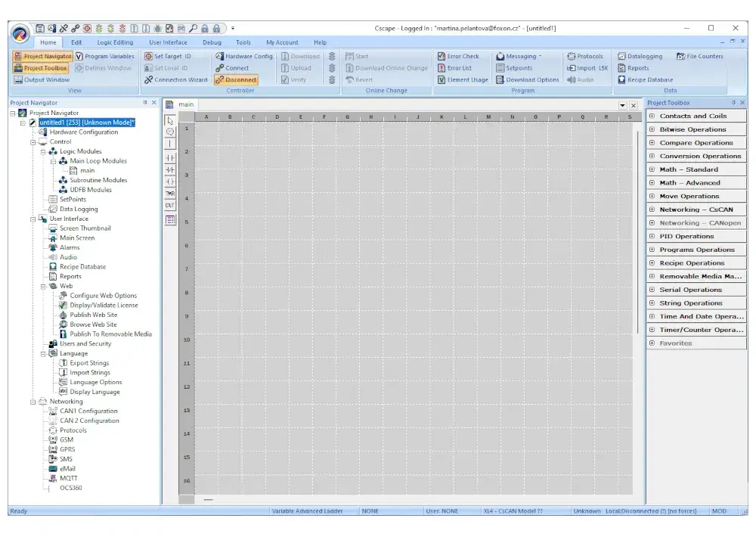Expand Timer/Counter Operations toolbox category

(x=652, y=330)
